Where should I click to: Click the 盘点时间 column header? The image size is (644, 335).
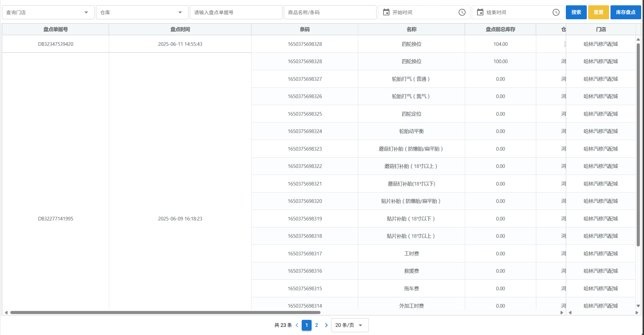pos(180,29)
